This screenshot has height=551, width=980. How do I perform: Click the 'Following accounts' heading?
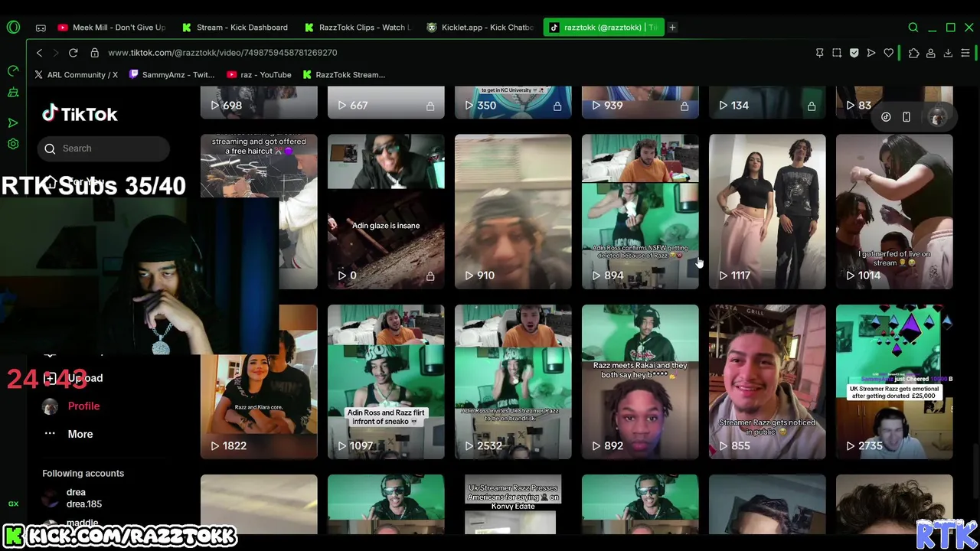tap(83, 473)
